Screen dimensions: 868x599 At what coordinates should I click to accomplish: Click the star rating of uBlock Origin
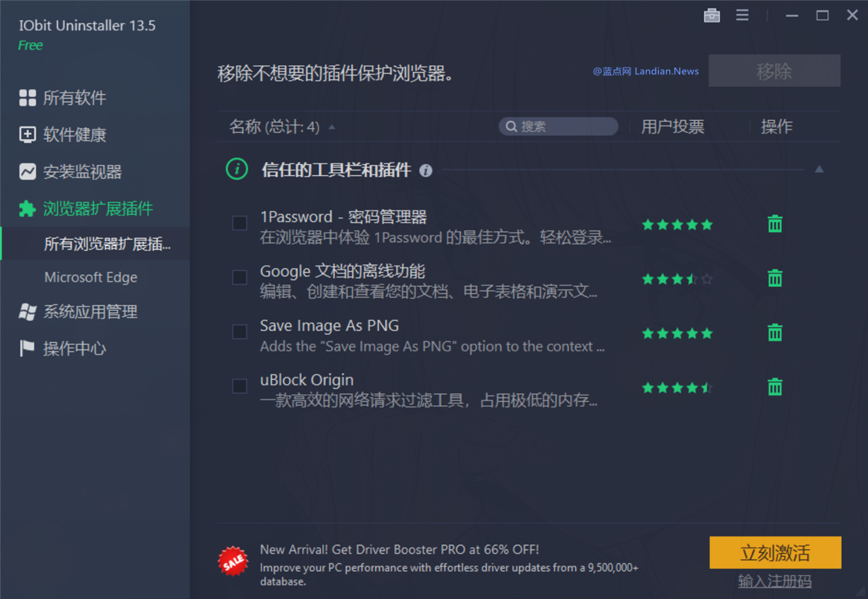[x=677, y=387]
